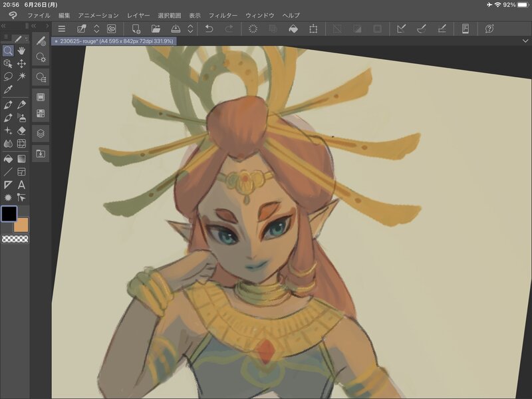Select the Fill bucket tool in tool palette
Viewport: 532px width, 399px height.
click(8, 159)
